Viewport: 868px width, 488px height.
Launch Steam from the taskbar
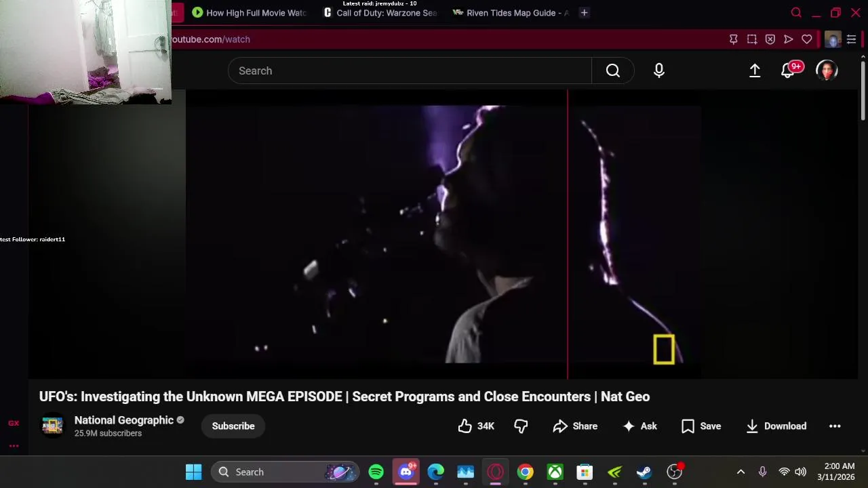coord(644,472)
